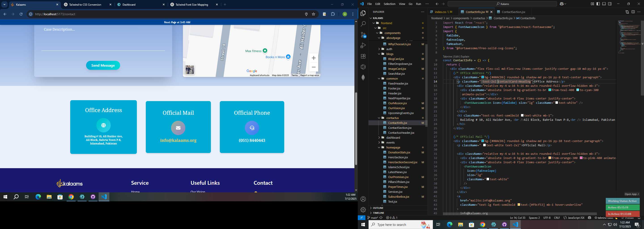This screenshot has height=229, width=644.
Task: Click the remote window indicator in status bar
Action: (x=362, y=218)
